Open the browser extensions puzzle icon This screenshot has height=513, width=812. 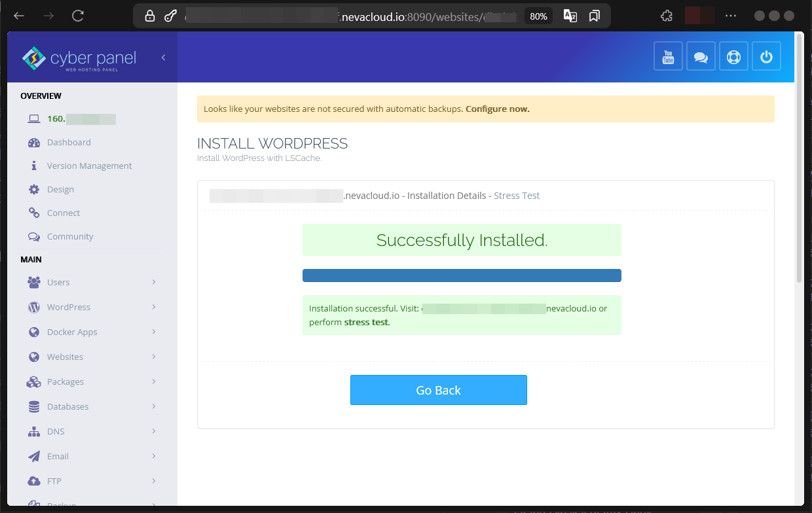coord(667,16)
